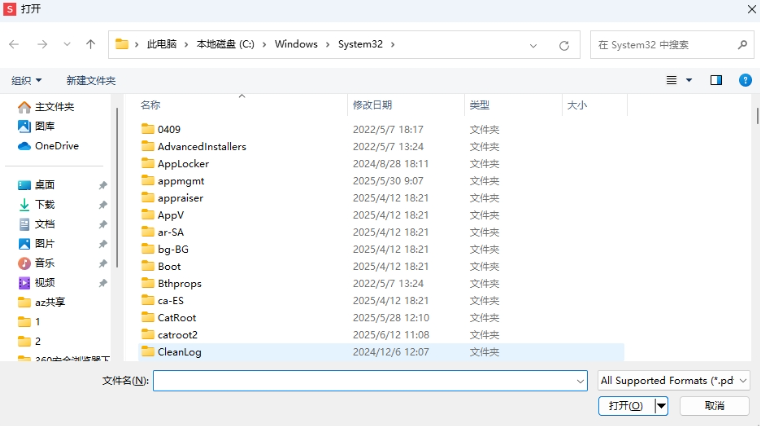The width and height of the screenshot is (760, 426).
Task: Expand the 文件名 combo box dropdown
Action: point(580,381)
